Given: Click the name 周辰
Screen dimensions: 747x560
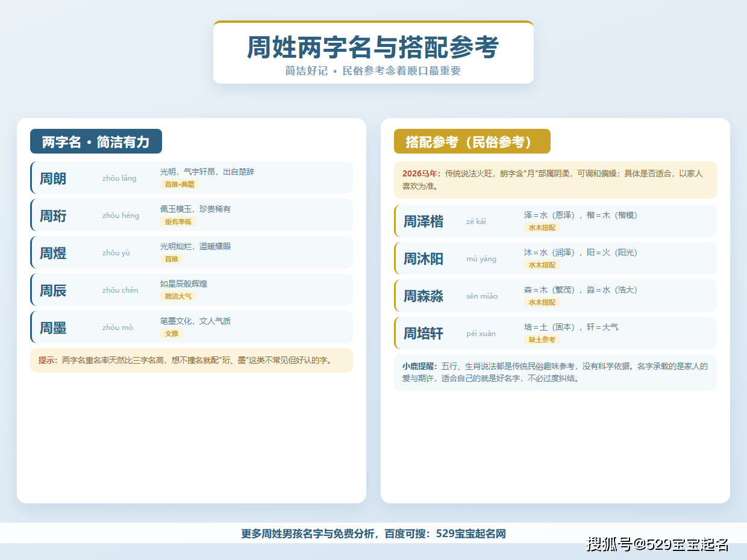Looking at the screenshot, I should pyautogui.click(x=53, y=291).
